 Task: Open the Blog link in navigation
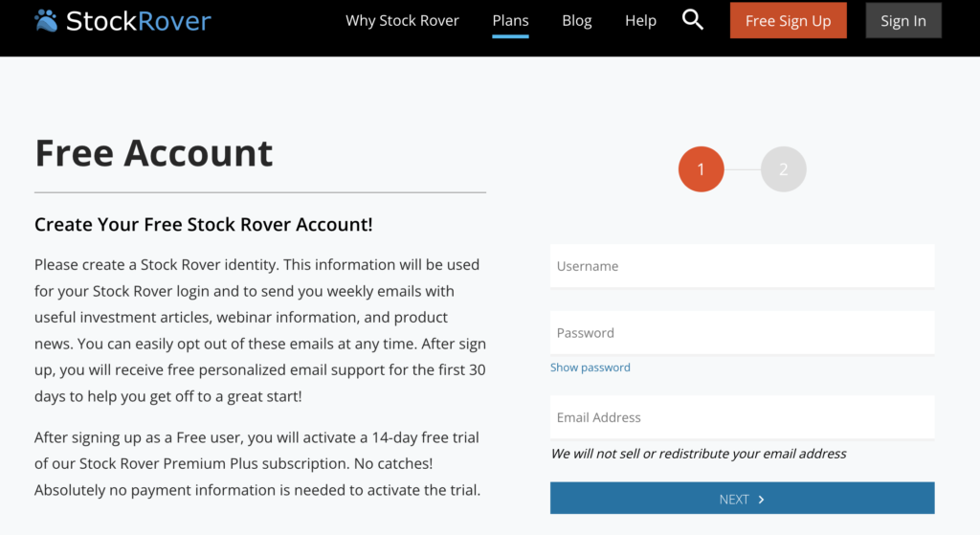click(x=577, y=21)
